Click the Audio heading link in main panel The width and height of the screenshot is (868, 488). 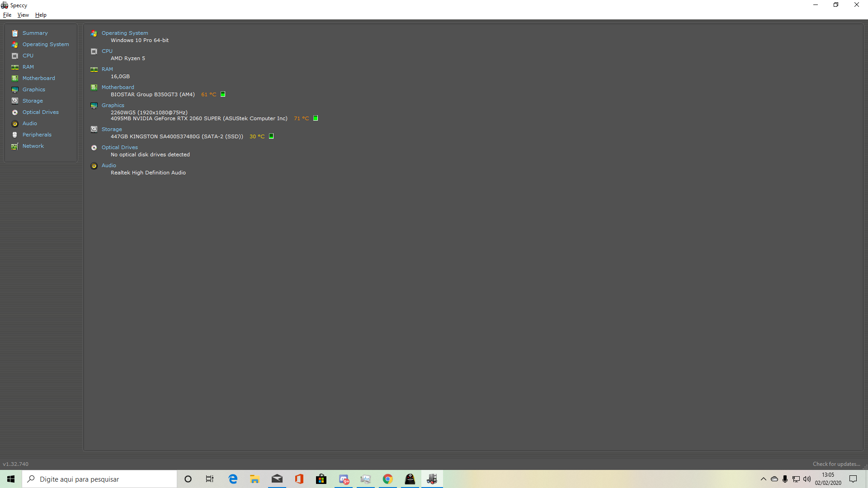click(109, 165)
